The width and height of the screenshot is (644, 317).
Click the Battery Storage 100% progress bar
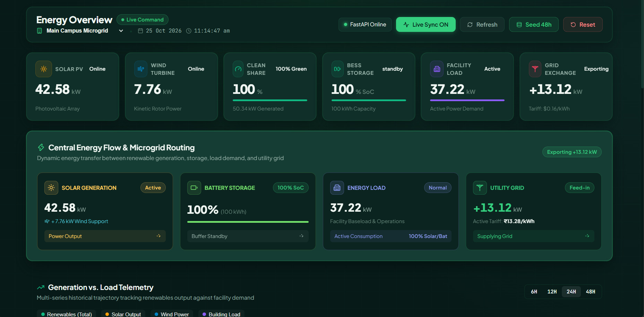[x=248, y=222]
